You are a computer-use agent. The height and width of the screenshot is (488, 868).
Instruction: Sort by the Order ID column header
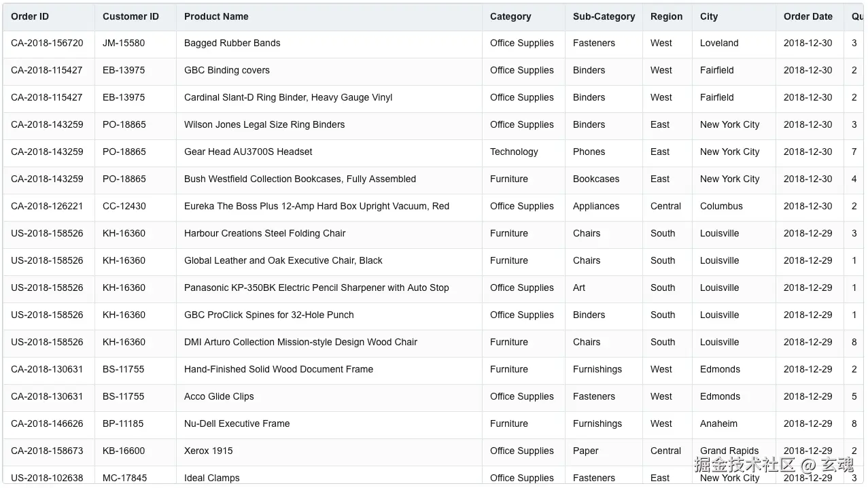click(30, 16)
